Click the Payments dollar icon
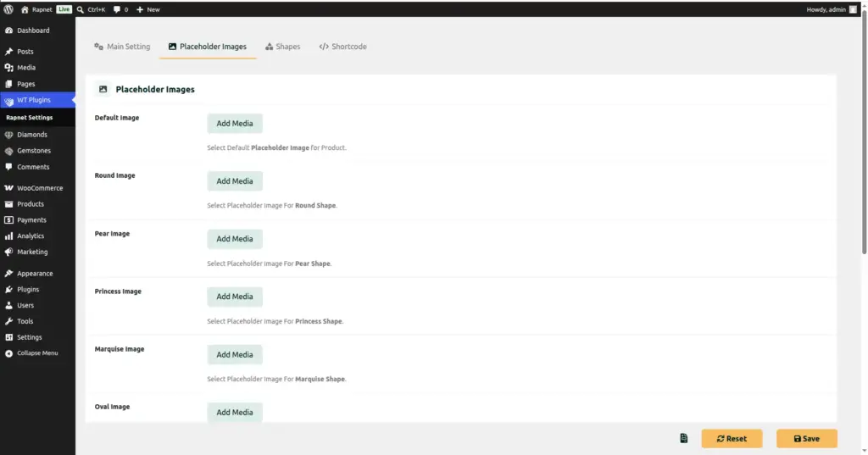This screenshot has height=455, width=868. [8, 220]
